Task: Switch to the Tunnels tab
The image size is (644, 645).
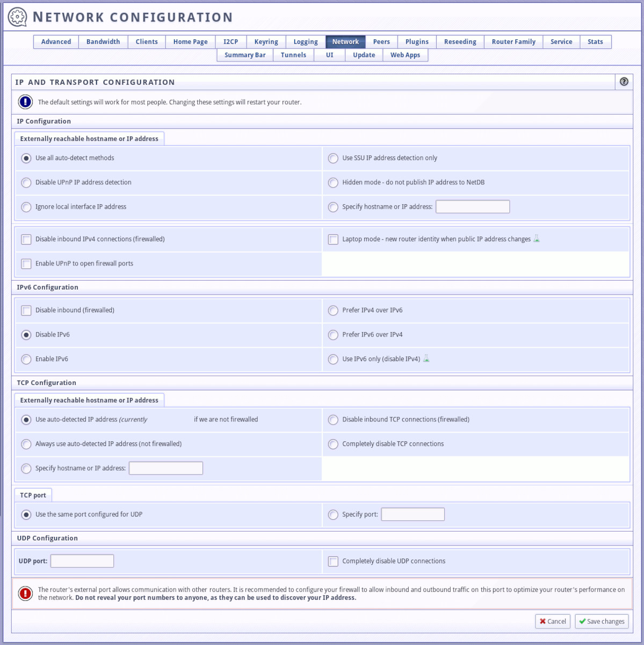Action: (293, 55)
